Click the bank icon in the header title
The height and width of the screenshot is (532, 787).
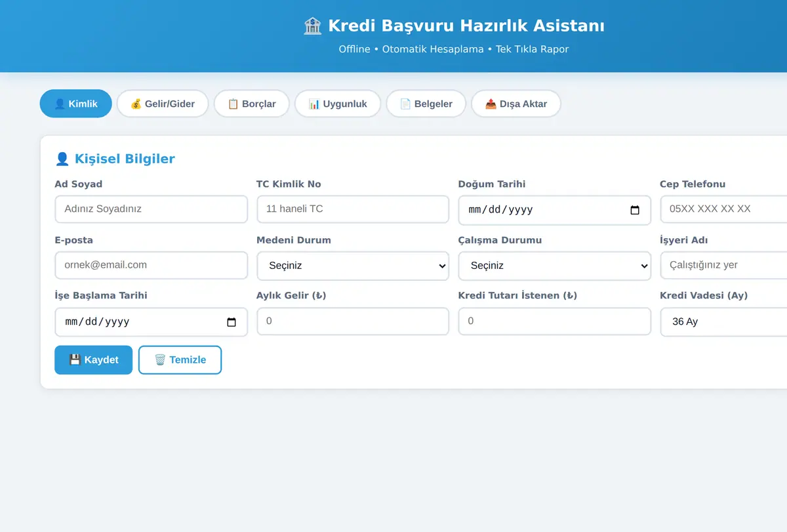tap(313, 26)
